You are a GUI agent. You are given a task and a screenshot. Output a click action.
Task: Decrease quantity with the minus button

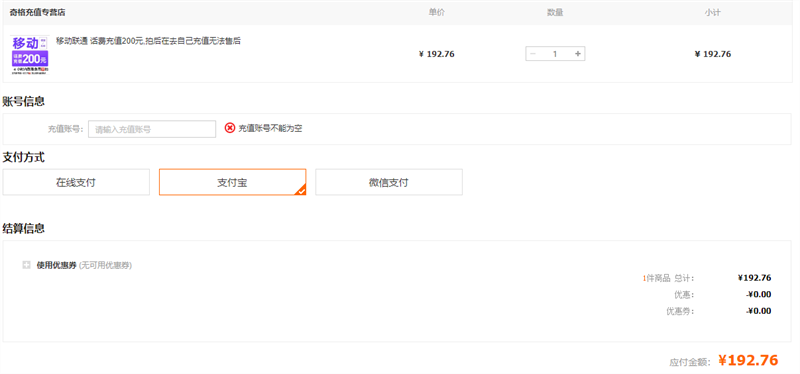pos(533,54)
